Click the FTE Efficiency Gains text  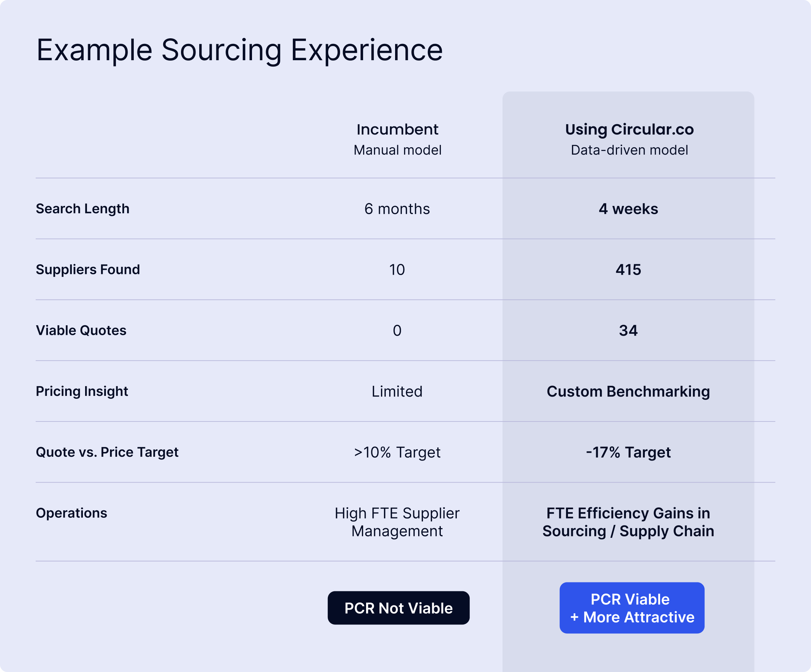(x=629, y=522)
